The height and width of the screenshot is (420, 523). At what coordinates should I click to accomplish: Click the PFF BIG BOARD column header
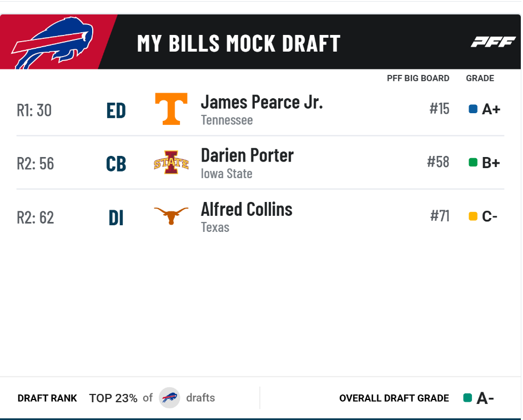(418, 78)
